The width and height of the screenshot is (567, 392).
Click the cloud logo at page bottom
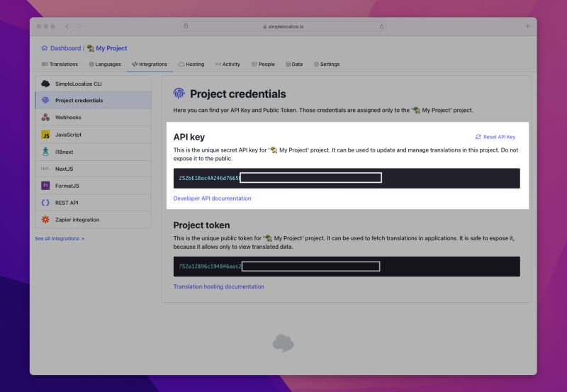click(x=283, y=343)
